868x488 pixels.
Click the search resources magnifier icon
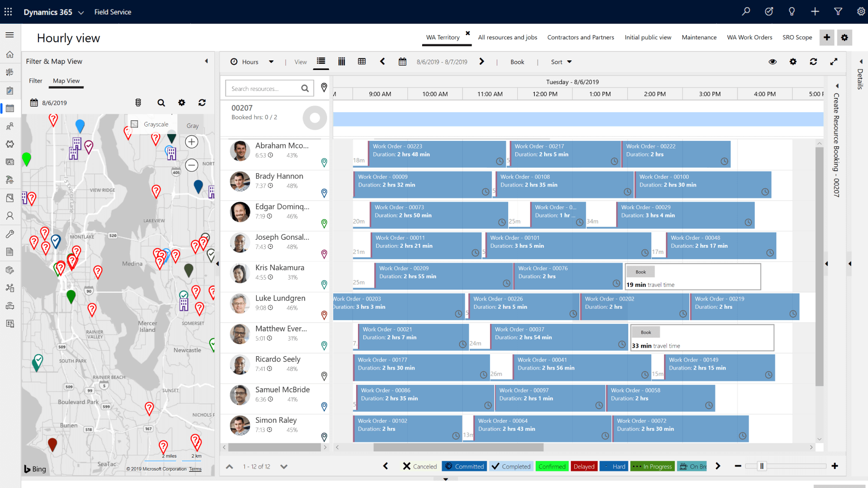tap(305, 88)
